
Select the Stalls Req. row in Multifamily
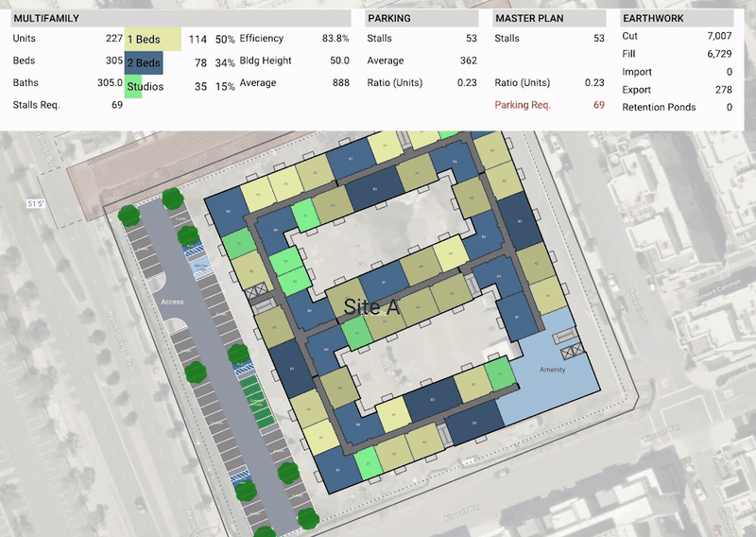(x=67, y=105)
